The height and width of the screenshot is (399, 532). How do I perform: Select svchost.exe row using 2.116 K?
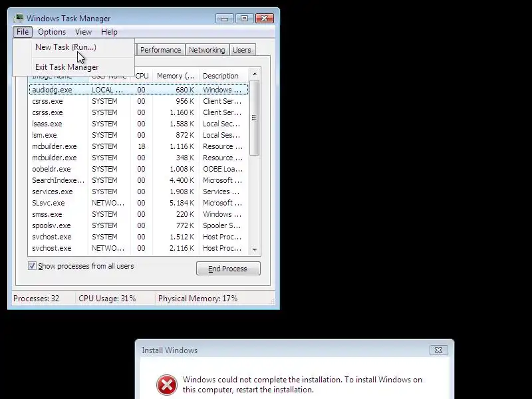tap(138, 248)
